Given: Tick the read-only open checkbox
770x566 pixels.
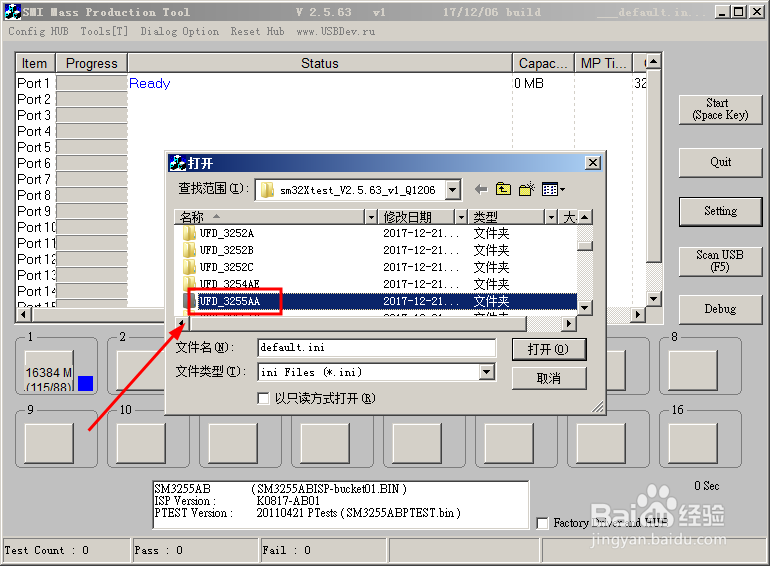Looking at the screenshot, I should 264,398.
